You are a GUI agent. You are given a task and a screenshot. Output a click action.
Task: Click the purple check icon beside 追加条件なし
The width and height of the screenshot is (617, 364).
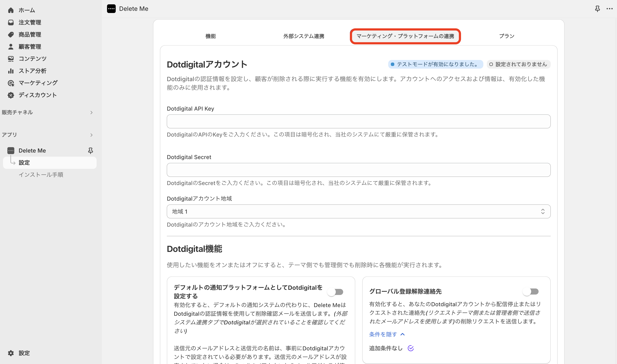tap(411, 348)
